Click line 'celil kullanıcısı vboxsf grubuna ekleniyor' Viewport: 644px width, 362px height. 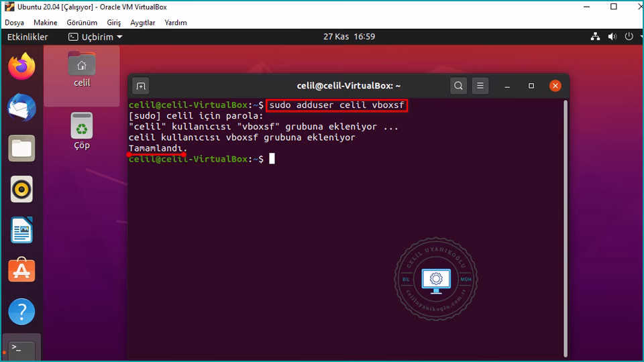click(242, 137)
